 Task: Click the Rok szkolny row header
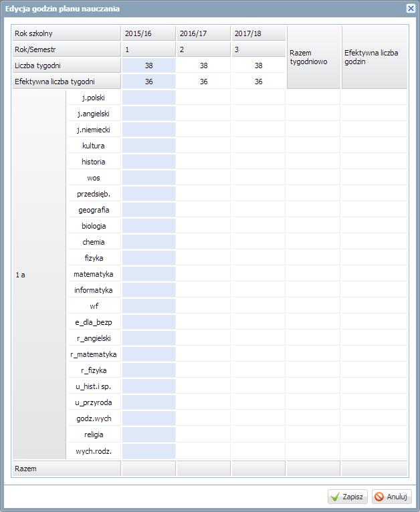67,33
